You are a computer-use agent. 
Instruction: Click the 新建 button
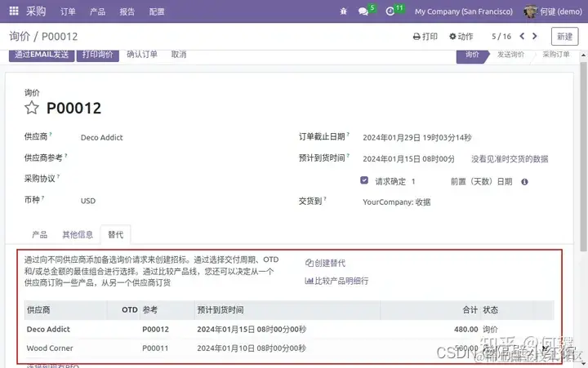pos(565,37)
